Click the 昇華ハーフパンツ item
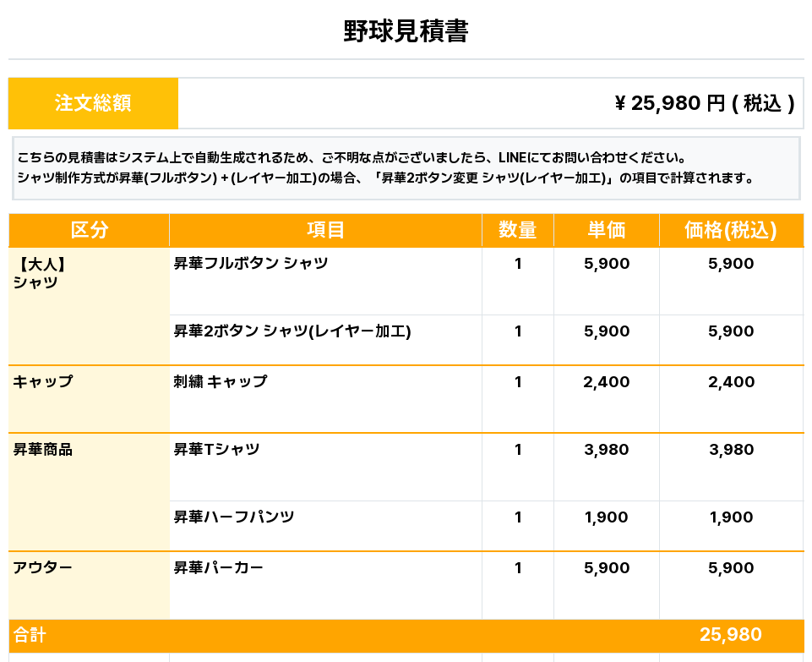Screen dimensions: 812x662 tap(234, 517)
